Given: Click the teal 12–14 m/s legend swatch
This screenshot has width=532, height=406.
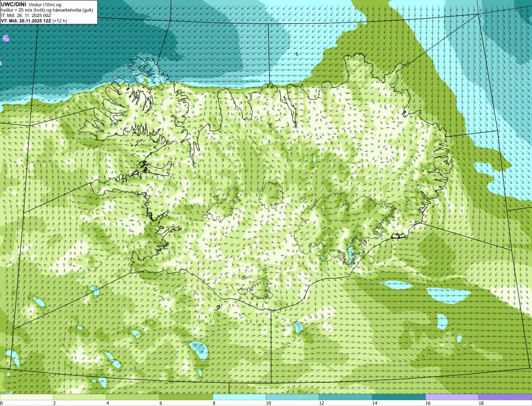Looking at the screenshot, I should tap(346, 397).
